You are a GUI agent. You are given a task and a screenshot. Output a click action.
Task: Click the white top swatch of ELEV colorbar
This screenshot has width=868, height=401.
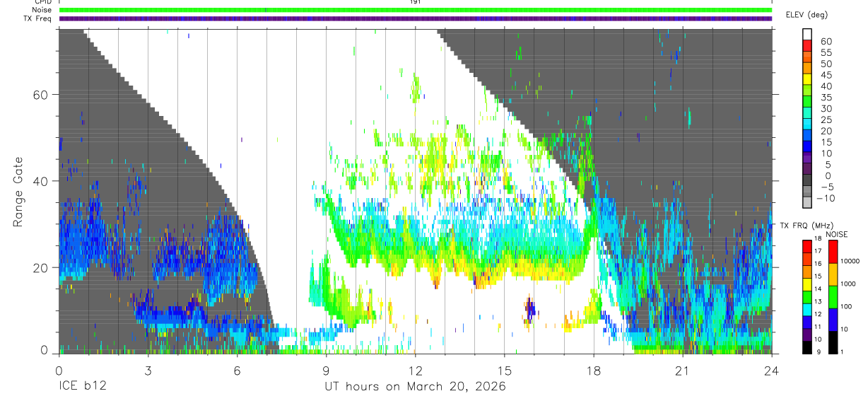(808, 33)
